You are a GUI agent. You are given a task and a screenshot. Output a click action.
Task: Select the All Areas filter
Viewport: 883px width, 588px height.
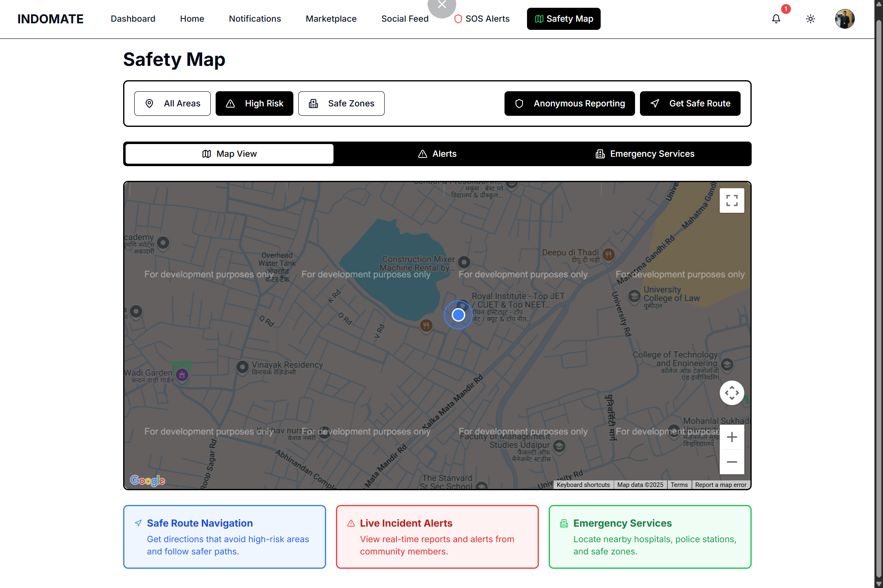(x=172, y=104)
